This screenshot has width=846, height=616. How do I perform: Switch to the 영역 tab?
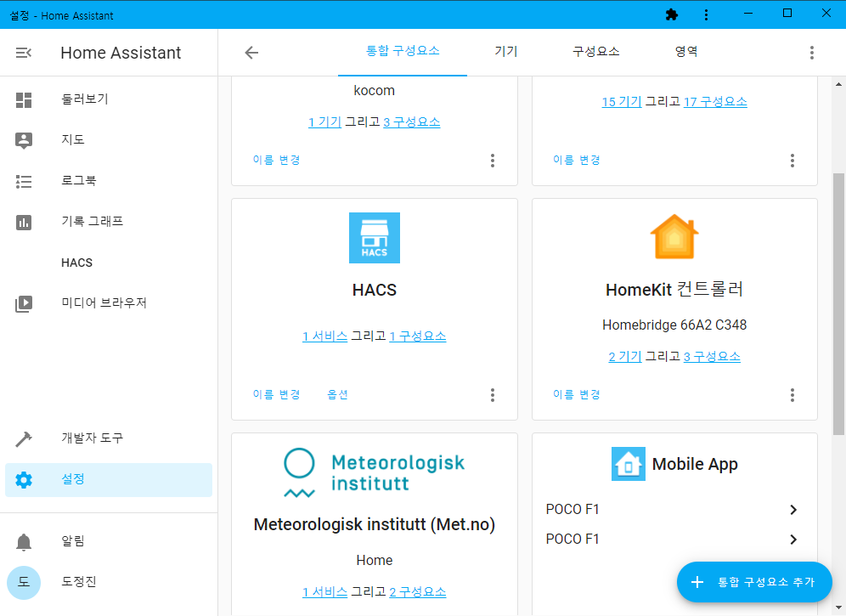(x=686, y=52)
